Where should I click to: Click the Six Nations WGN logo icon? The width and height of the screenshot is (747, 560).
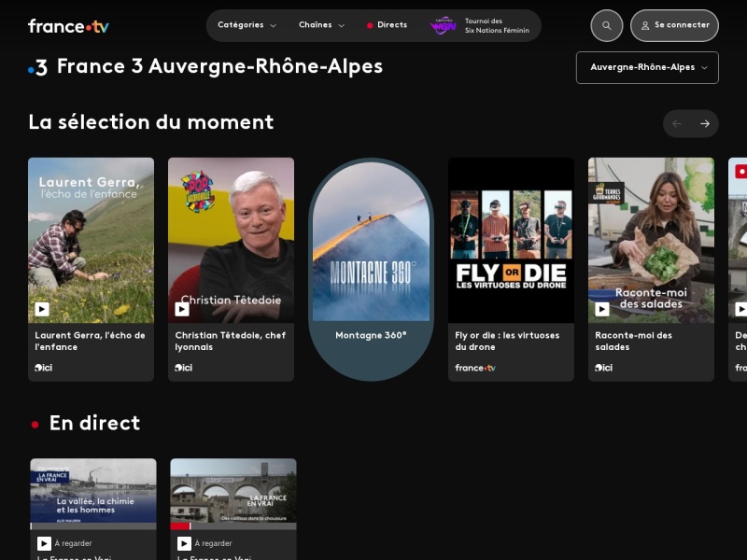tap(444, 26)
